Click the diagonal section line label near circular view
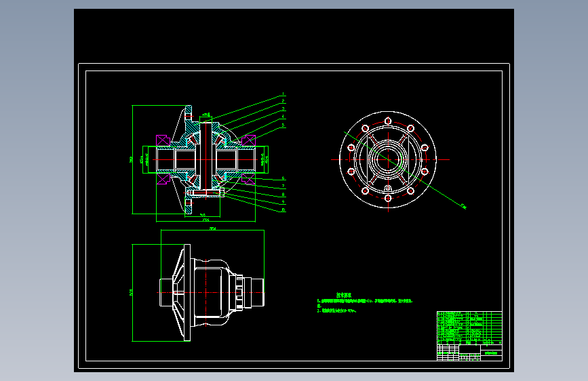The height and width of the screenshot is (381, 588). click(463, 206)
